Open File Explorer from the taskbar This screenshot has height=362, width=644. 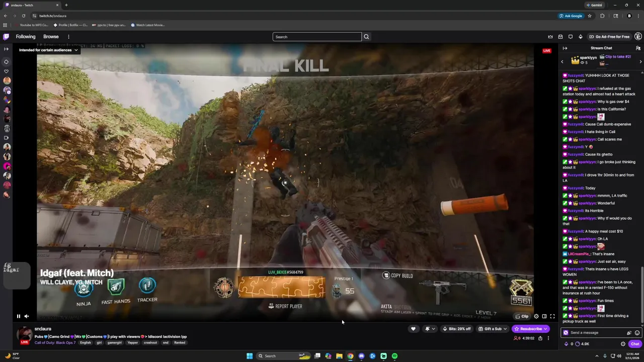click(339, 356)
